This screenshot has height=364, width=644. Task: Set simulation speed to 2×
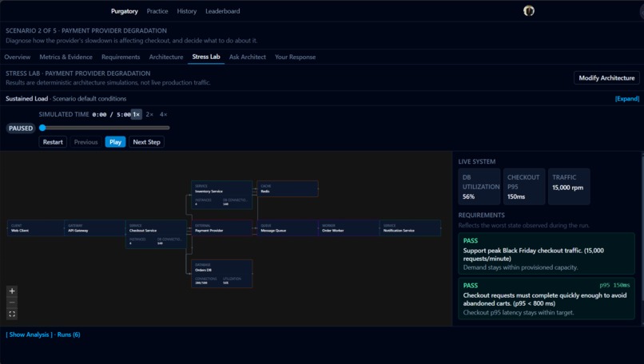click(149, 114)
